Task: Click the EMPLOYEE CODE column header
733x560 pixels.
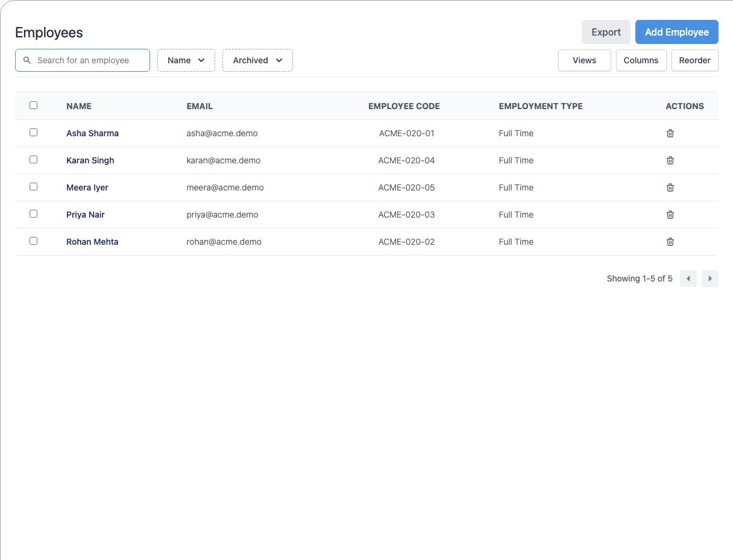Action: coord(404,106)
